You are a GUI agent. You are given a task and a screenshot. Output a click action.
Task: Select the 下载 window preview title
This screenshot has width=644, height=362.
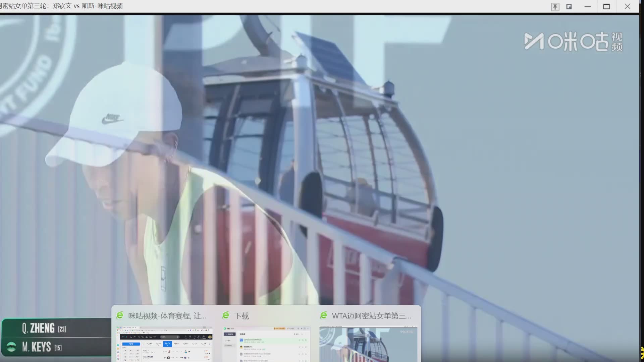pyautogui.click(x=241, y=316)
